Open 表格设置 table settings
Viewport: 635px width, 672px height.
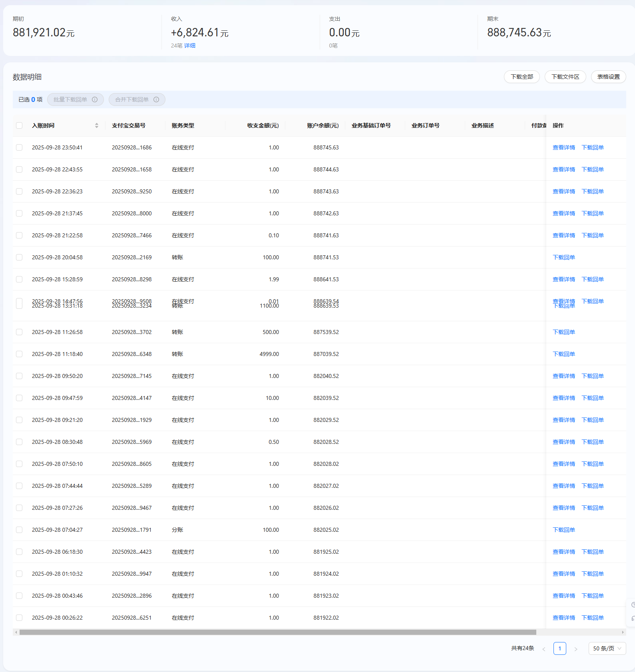(x=608, y=77)
